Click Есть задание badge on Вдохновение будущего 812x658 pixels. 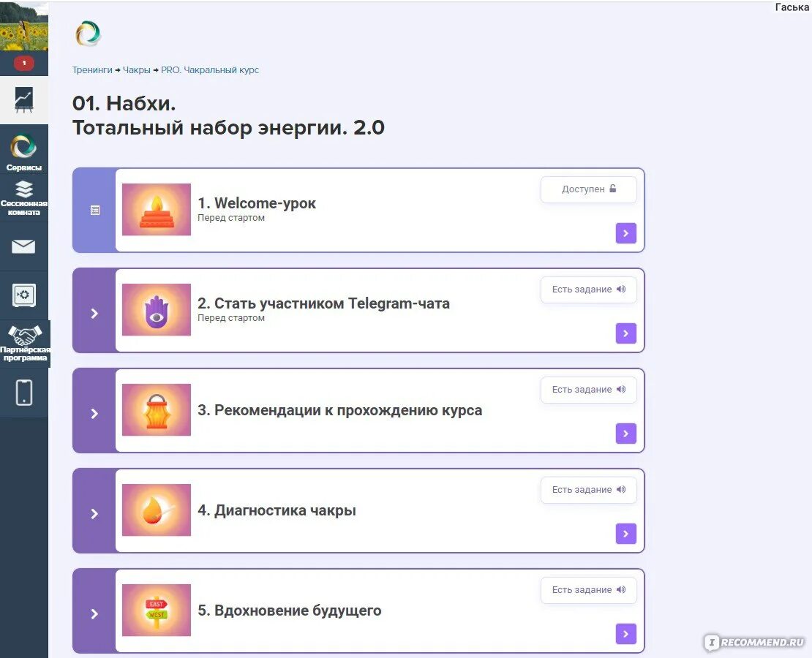[589, 590]
